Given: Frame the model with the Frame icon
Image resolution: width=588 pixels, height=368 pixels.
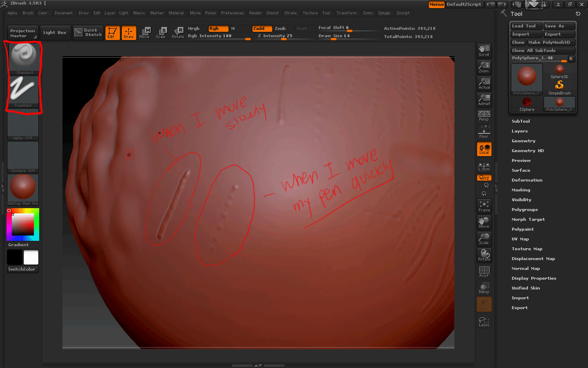Looking at the screenshot, I should [484, 206].
